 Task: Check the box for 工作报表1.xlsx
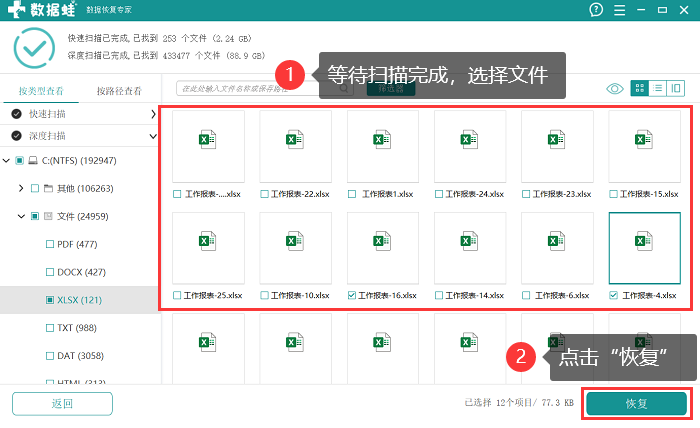[352, 194]
